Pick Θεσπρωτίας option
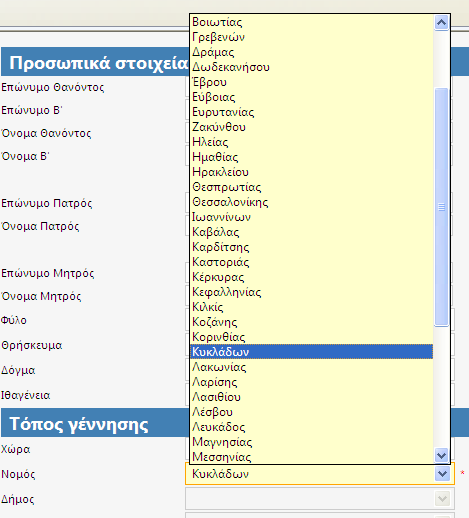This screenshot has height=518, width=469. [x=312, y=187]
